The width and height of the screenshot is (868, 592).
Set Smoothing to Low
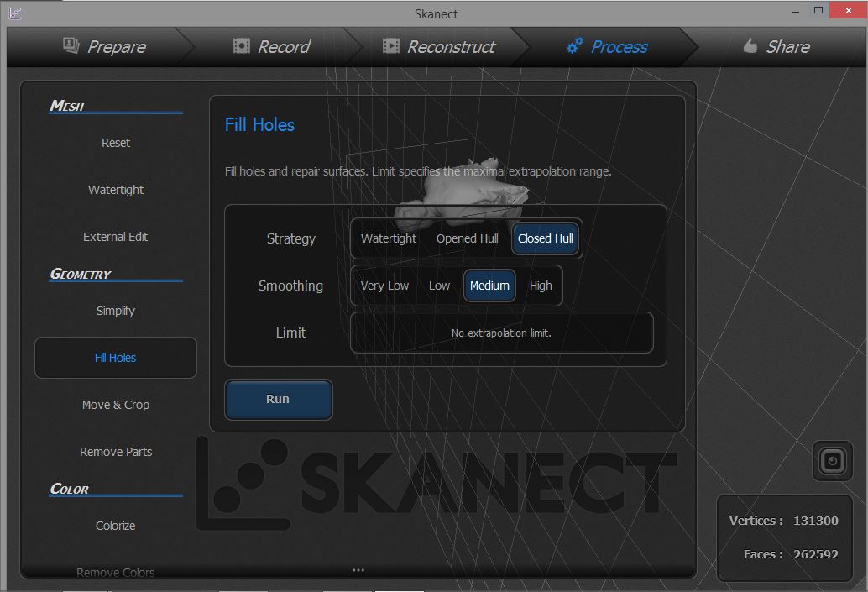click(x=440, y=286)
